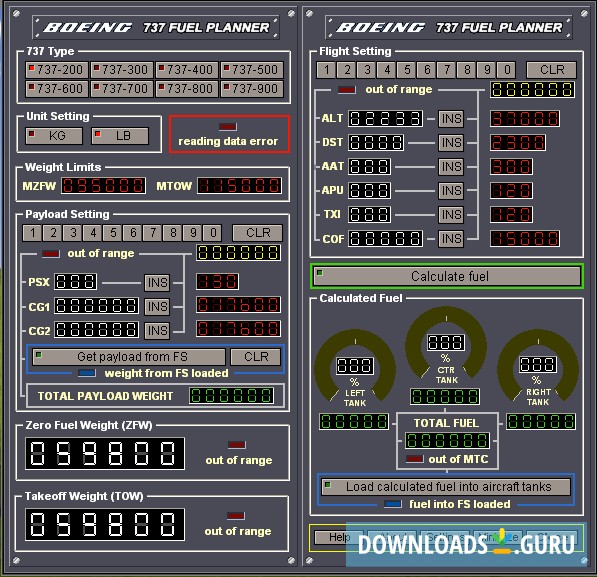Select the 737-400 aircraft type
Viewport: 597px width, 577px height.
tap(187, 70)
